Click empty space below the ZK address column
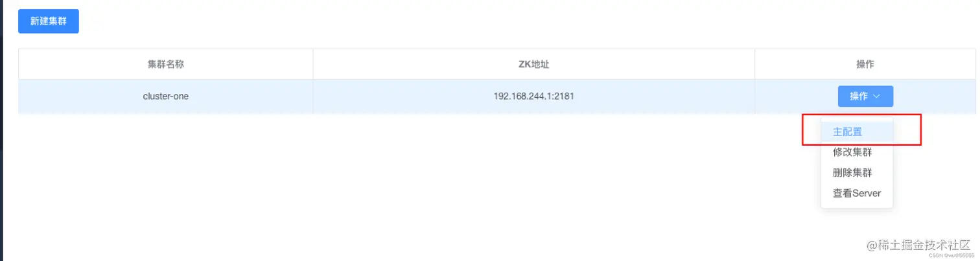Image resolution: width=980 pixels, height=261 pixels. [x=534, y=181]
